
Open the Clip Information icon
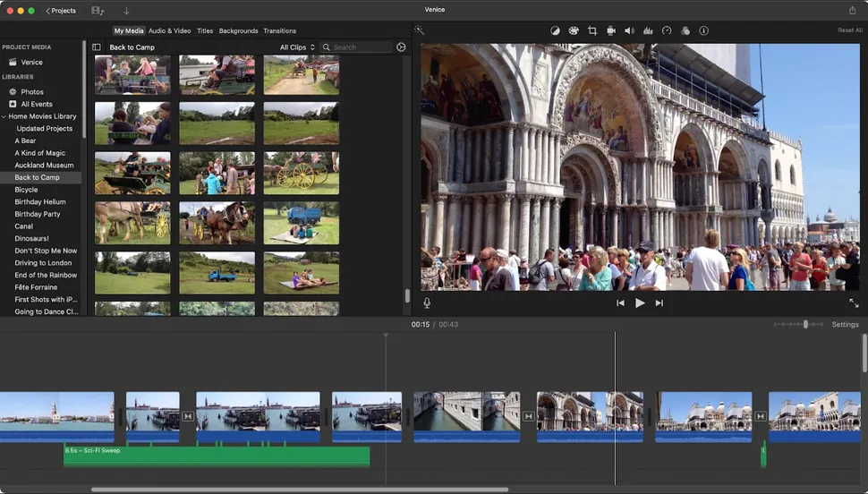(x=703, y=30)
